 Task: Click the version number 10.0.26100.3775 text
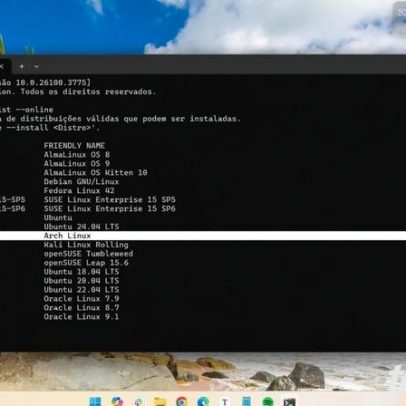coord(52,82)
